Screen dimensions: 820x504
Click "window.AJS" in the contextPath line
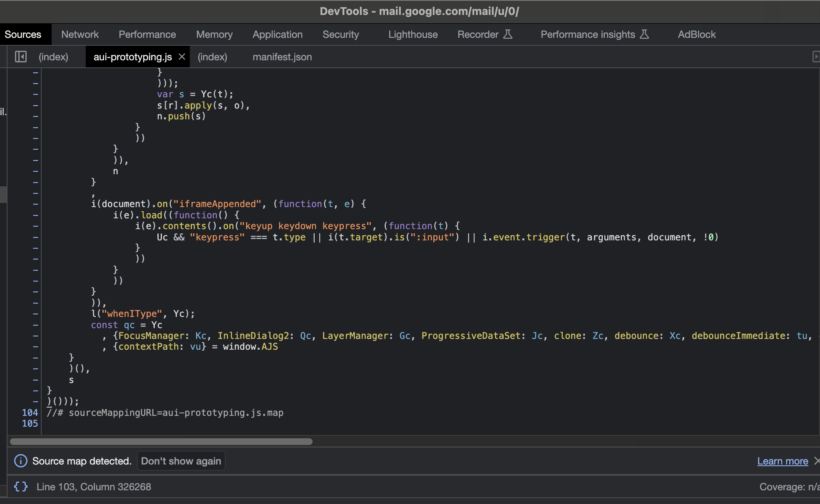tap(250, 346)
